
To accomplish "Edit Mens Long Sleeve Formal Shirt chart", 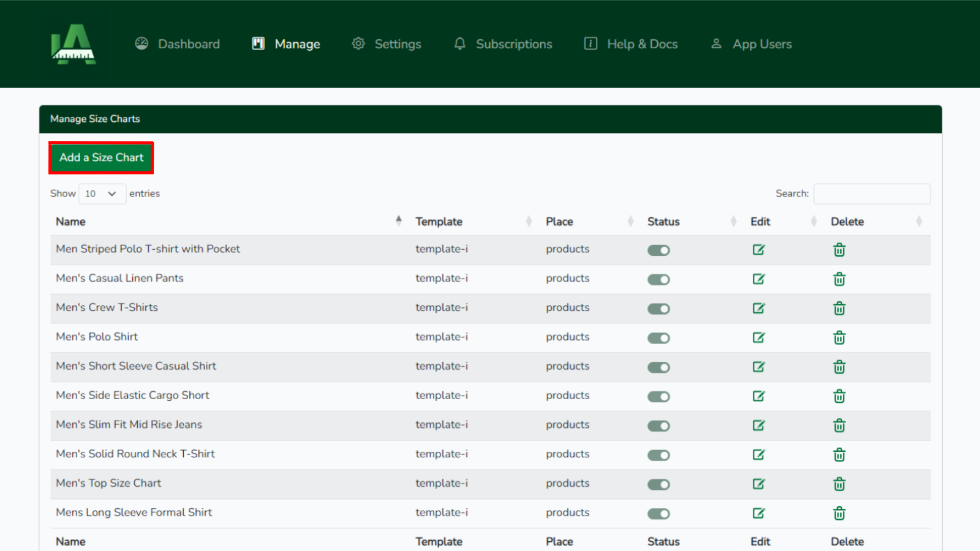I will point(758,514).
